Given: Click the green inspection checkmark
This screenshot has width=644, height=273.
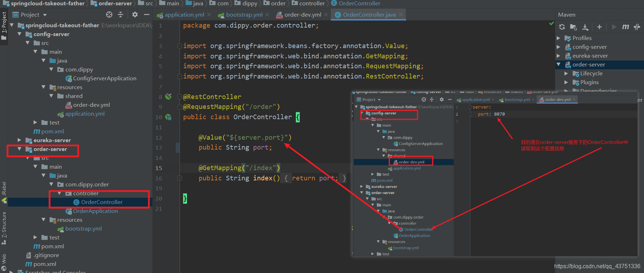Looking at the screenshot, I should [x=551, y=24].
